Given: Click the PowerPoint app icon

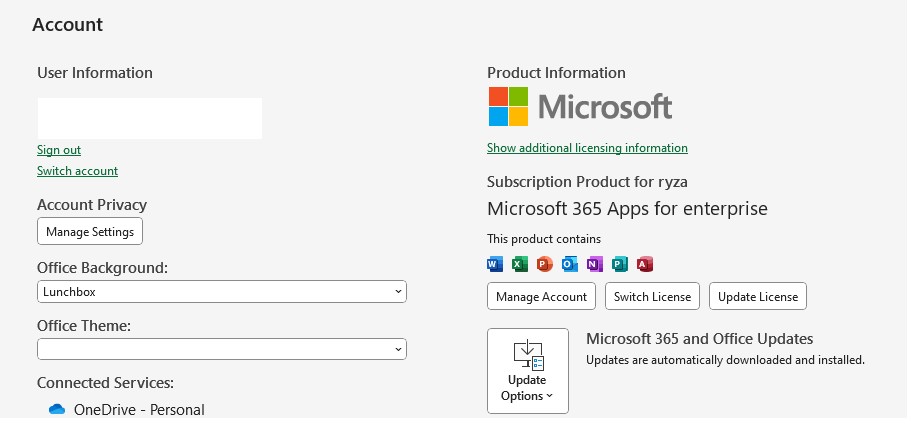Looking at the screenshot, I should [545, 265].
